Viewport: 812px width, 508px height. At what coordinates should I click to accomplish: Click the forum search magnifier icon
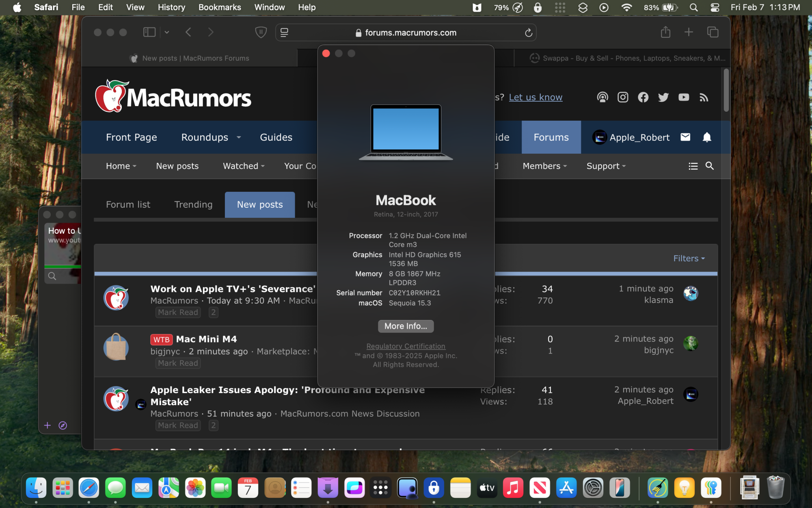tap(710, 166)
